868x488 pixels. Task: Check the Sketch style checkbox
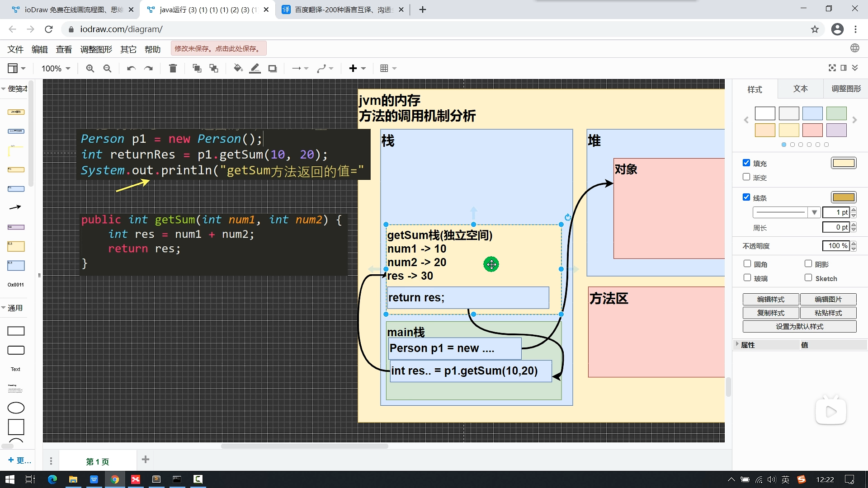[808, 278]
